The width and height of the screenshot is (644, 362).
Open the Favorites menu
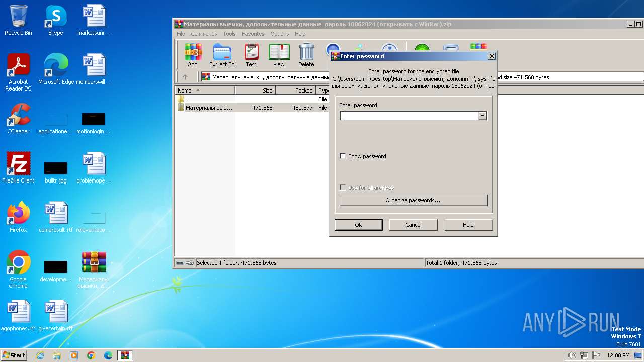pyautogui.click(x=253, y=34)
